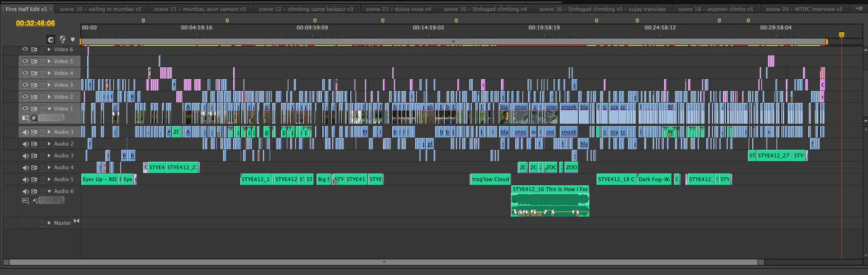Hide the Video 5 track output
The width and height of the screenshot is (868, 275).
tap(25, 61)
